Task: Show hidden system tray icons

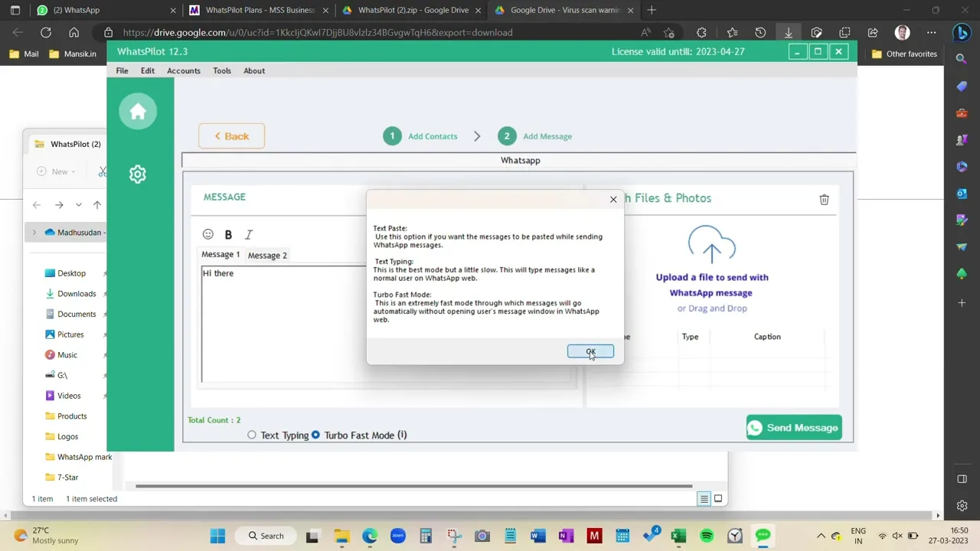Action: 821,536
